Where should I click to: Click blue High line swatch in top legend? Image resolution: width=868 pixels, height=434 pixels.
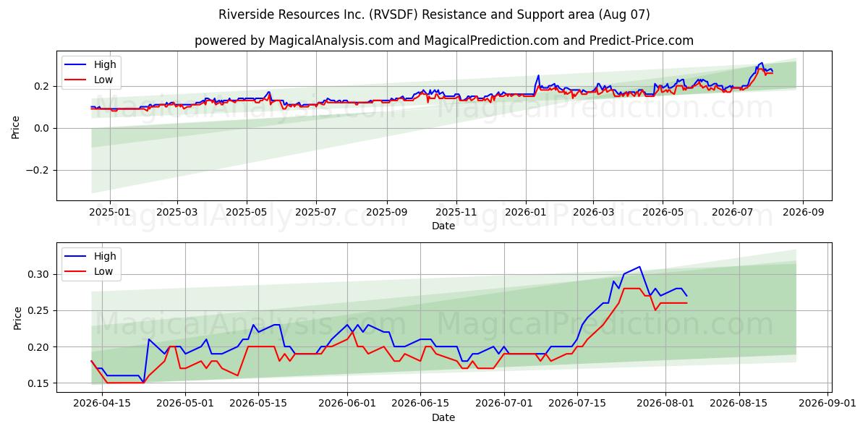pos(77,65)
